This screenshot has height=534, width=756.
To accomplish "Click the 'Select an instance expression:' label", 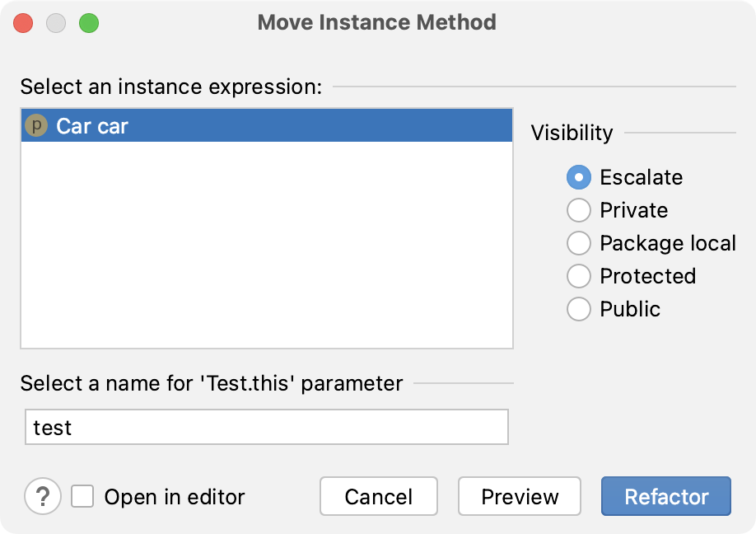I will click(x=171, y=87).
